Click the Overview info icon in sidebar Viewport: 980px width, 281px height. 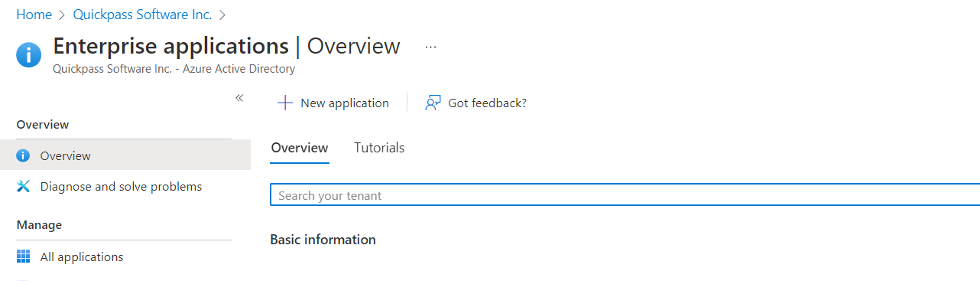click(x=23, y=155)
